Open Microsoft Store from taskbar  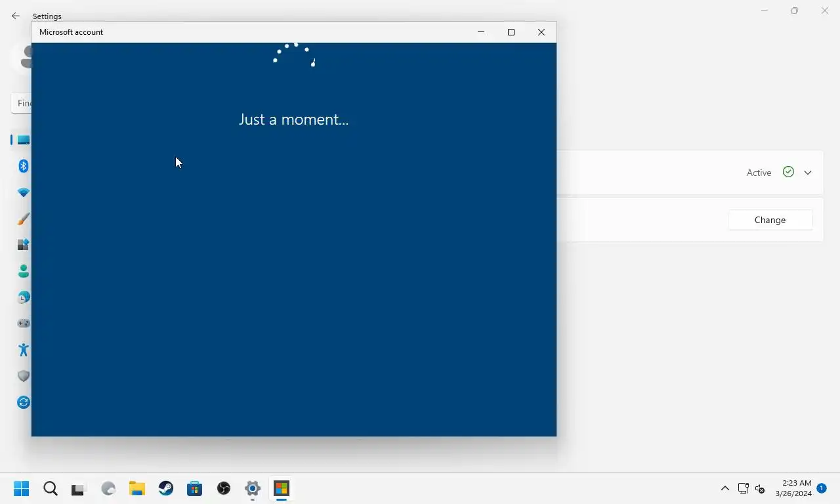[195, 488]
